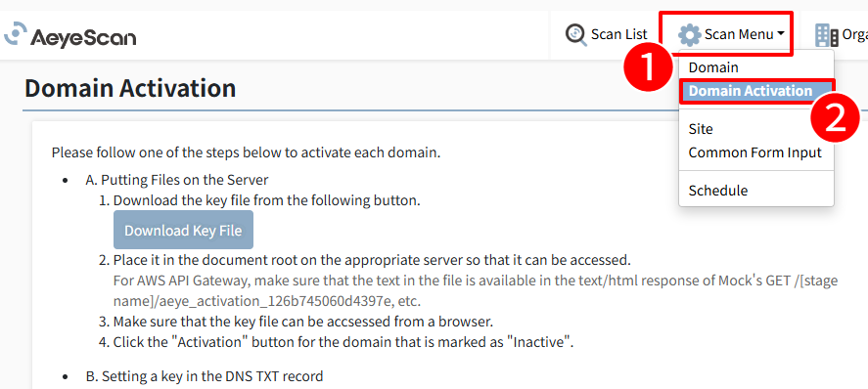Click the Scan Menu gear icon
Viewport: 868px width, 389px height.
pyautogui.click(x=690, y=35)
